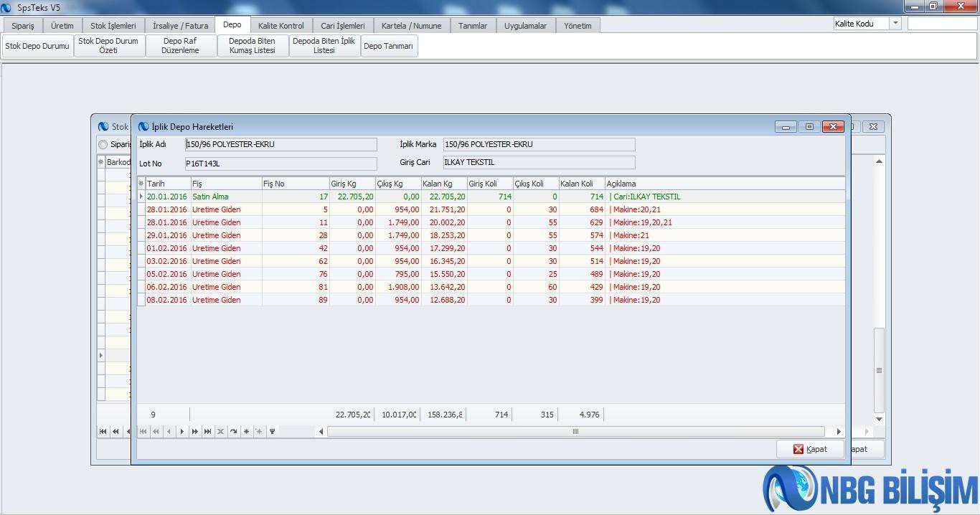Click the Tarih column header

pyautogui.click(x=168, y=184)
